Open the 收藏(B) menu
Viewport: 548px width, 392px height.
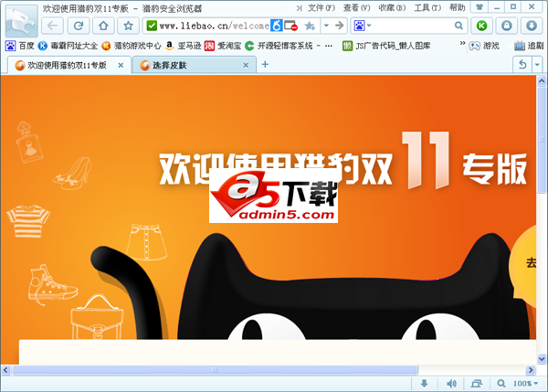[392, 7]
